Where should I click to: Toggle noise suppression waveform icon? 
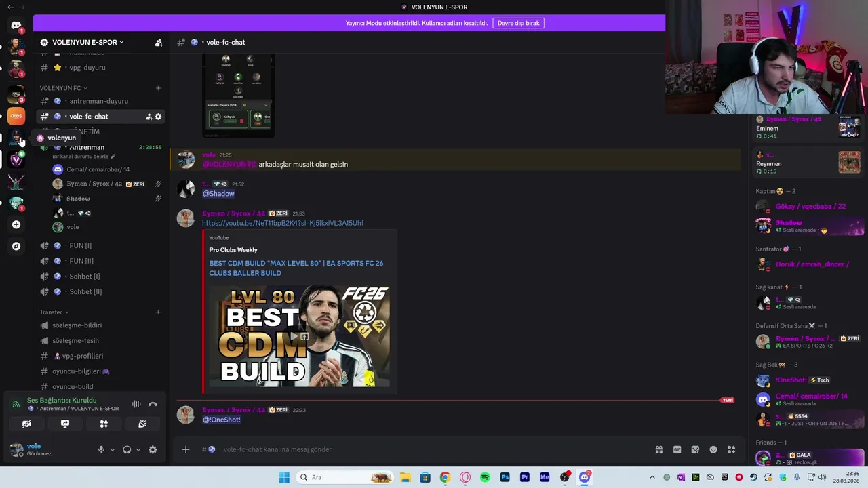(x=136, y=404)
